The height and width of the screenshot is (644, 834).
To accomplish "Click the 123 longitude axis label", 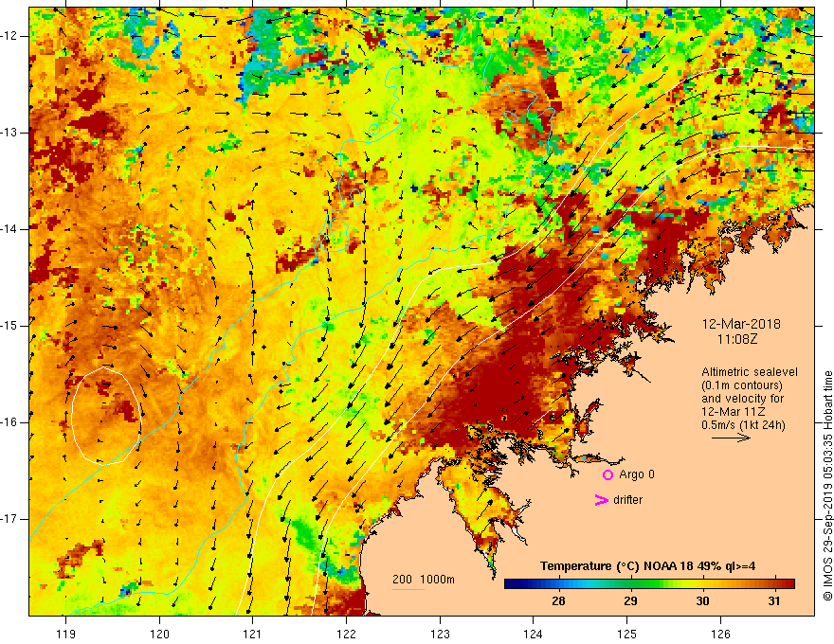I will click(440, 634).
